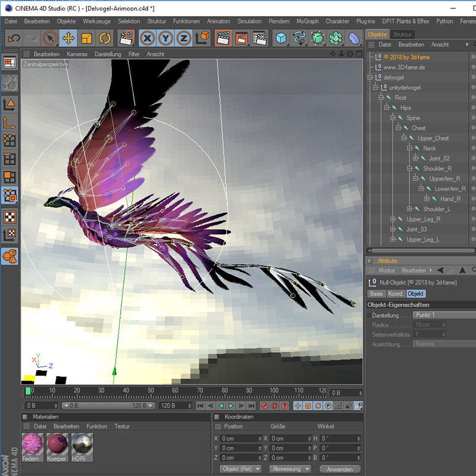Open the MoGraph menu
Viewport: 476px width, 476px height.
pyautogui.click(x=308, y=21)
